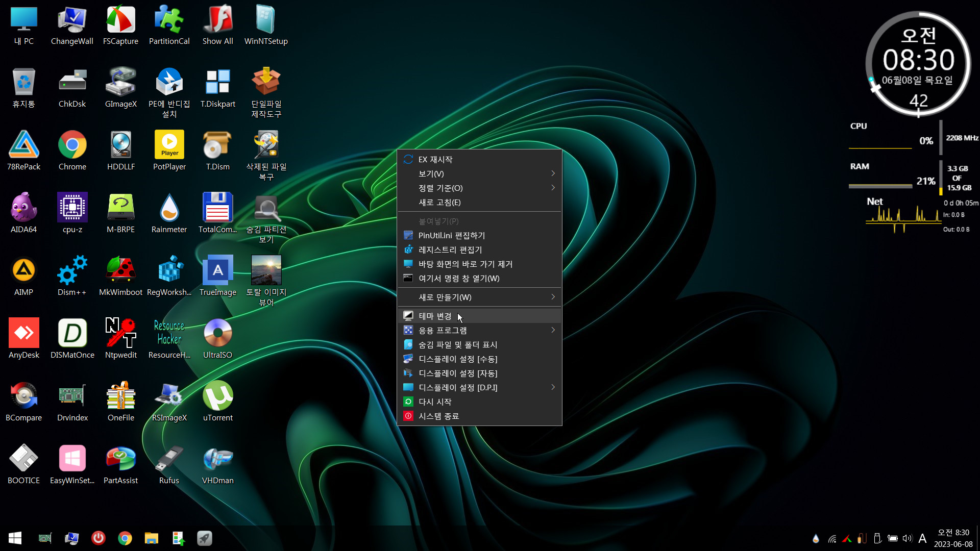
Task: Open VHDman desktop icon
Action: 217,465
